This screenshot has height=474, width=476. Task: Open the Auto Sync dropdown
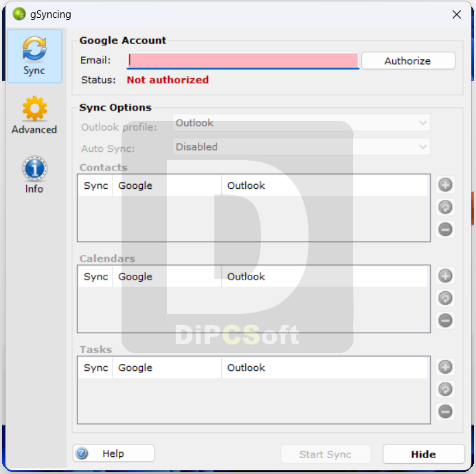[301, 146]
